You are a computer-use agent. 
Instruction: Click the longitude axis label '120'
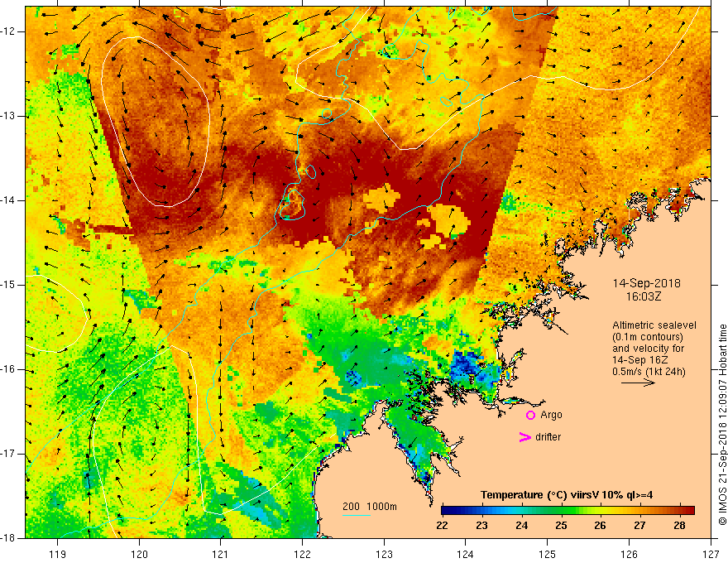click(139, 554)
